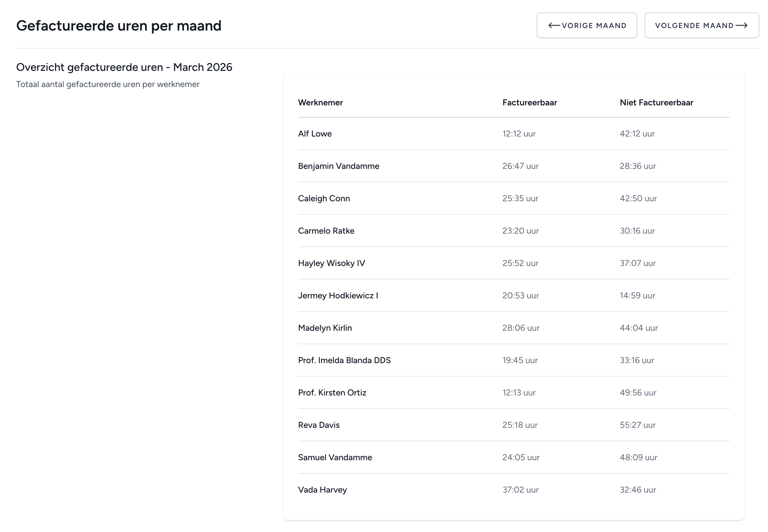
Task: Click the 28:06 uur cell for Madelyn Kirlin
Action: pyautogui.click(x=521, y=328)
